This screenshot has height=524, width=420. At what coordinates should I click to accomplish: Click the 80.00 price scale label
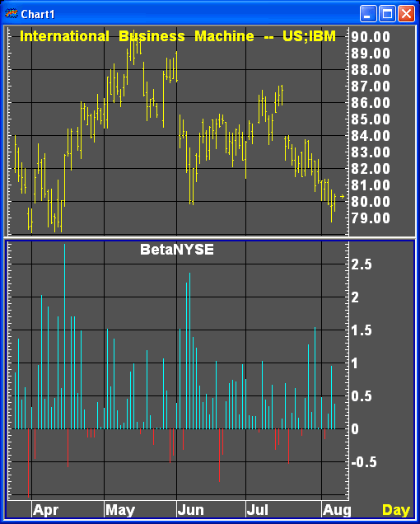pos(371,202)
